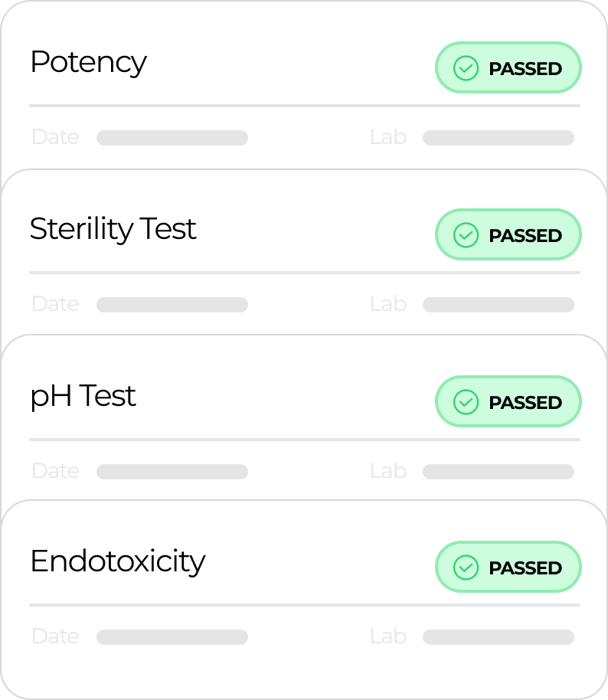
Task: Select the Sterility Test PASSED badge
Action: [508, 235]
